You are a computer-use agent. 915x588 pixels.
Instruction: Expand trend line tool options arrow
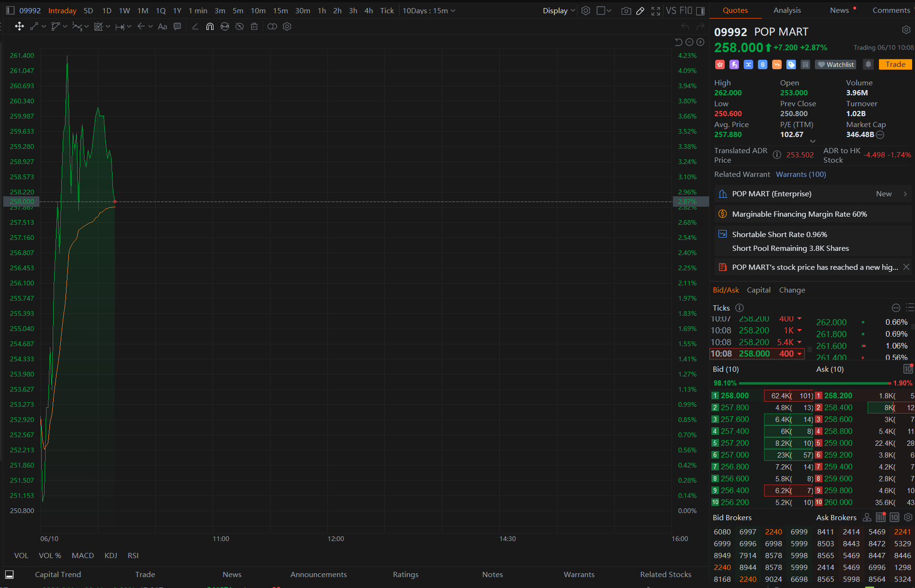click(44, 27)
